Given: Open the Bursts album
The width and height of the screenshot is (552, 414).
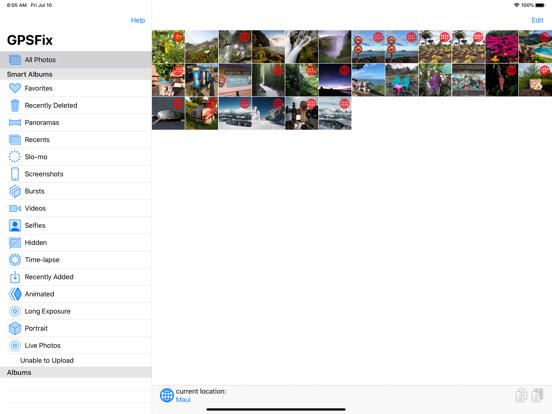Looking at the screenshot, I should [x=76, y=191].
